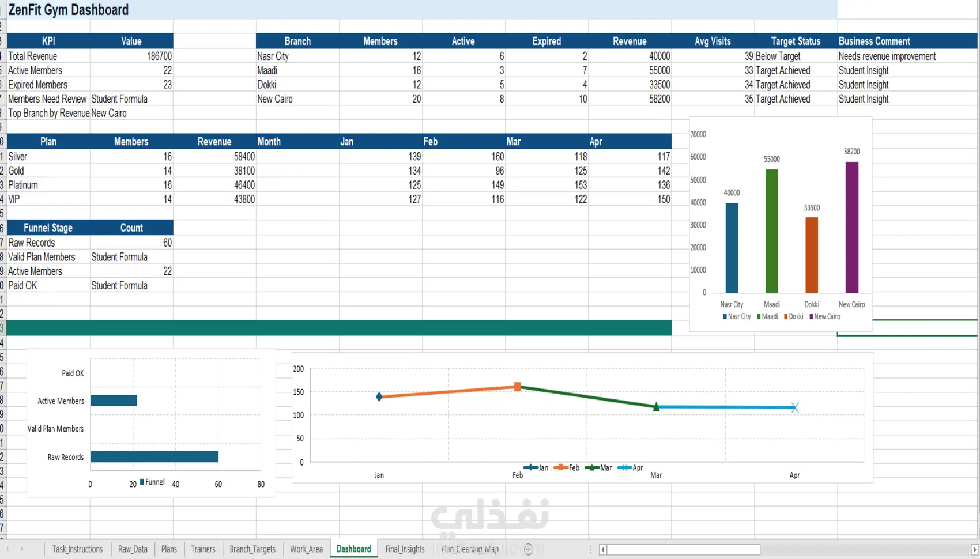Click the next-sheet navigation arrow
Viewport: 980px width, 559px height.
click(x=22, y=549)
